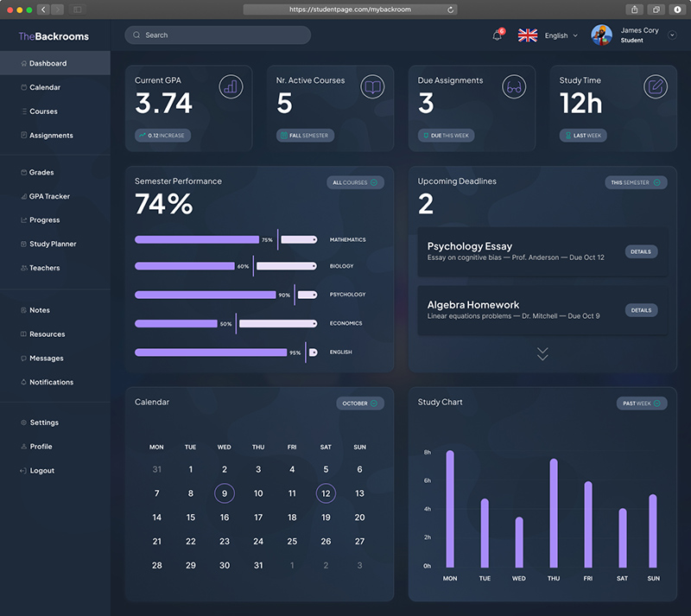Click the Search input field

218,35
